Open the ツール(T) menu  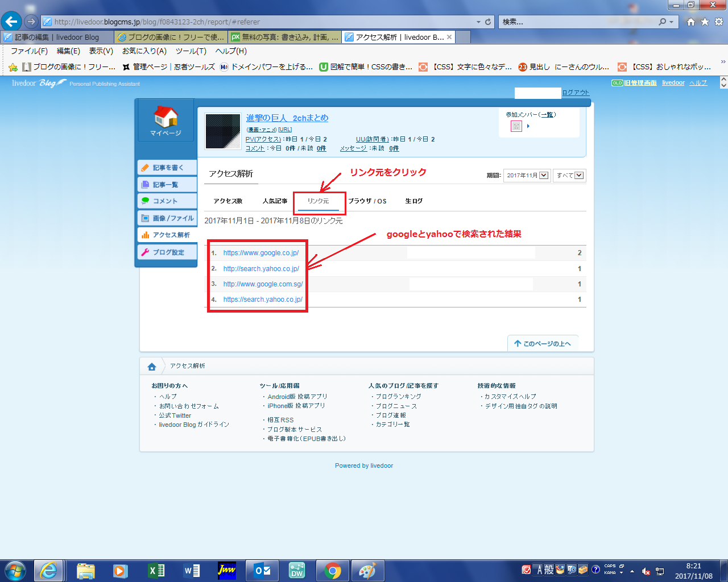[x=191, y=51]
